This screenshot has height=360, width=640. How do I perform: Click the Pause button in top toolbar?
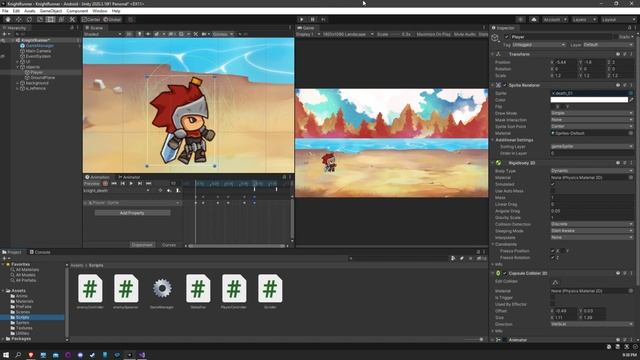313,20
